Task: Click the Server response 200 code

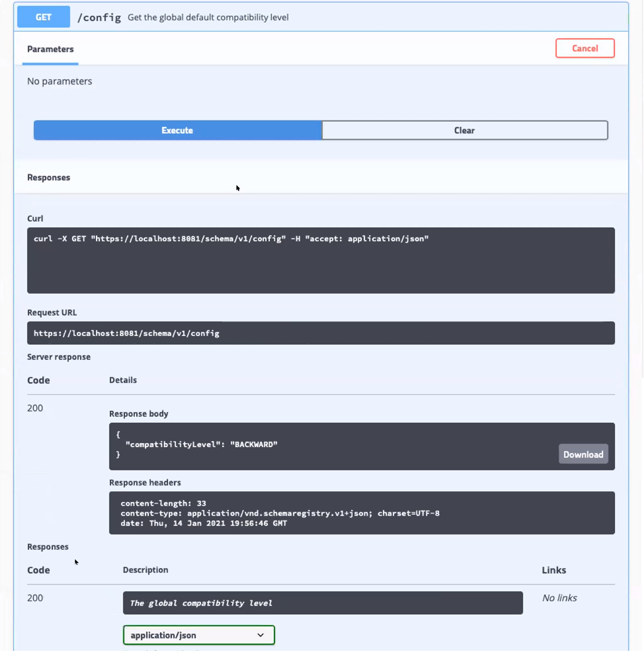Action: (35, 408)
